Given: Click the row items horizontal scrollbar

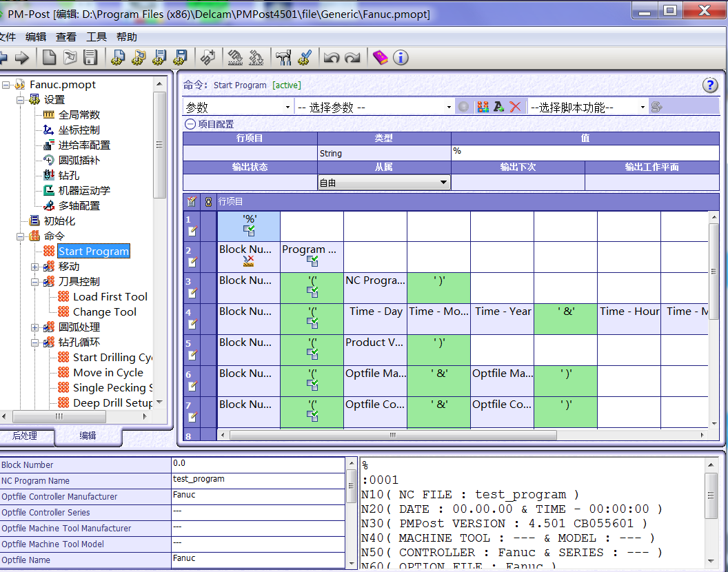Looking at the screenshot, I should point(393,435).
